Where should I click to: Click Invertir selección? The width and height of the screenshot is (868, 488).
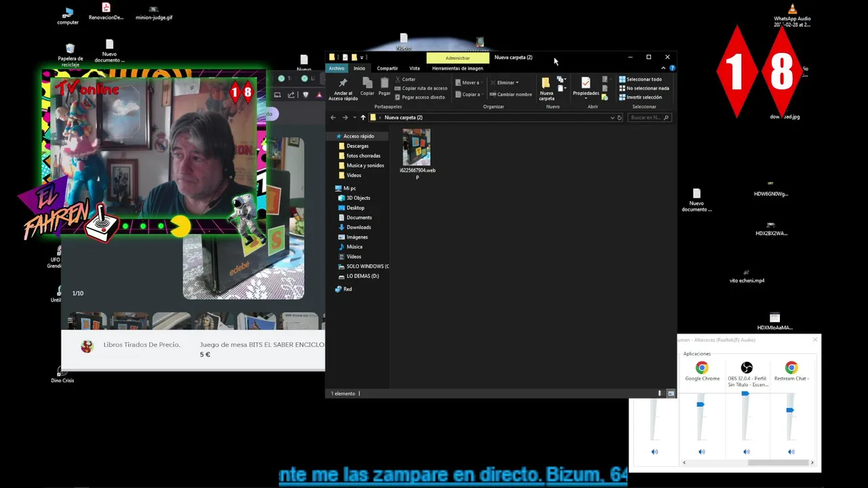coord(639,97)
